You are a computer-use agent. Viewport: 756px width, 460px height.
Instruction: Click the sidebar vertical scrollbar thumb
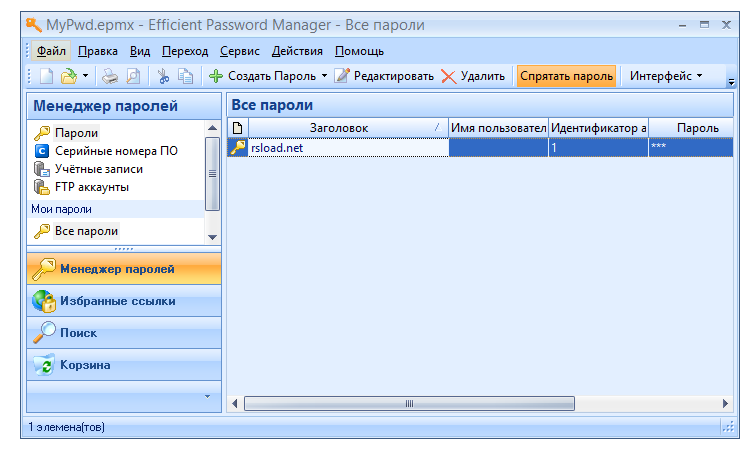(x=212, y=174)
